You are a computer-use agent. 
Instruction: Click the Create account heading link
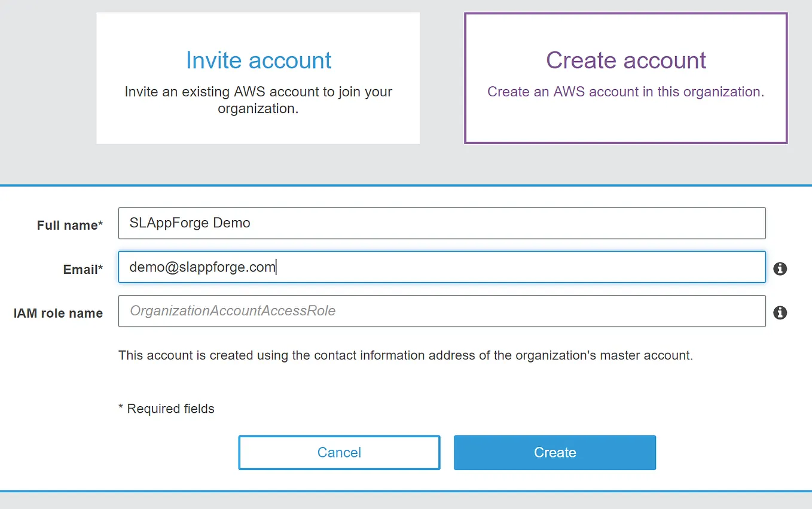(x=625, y=60)
